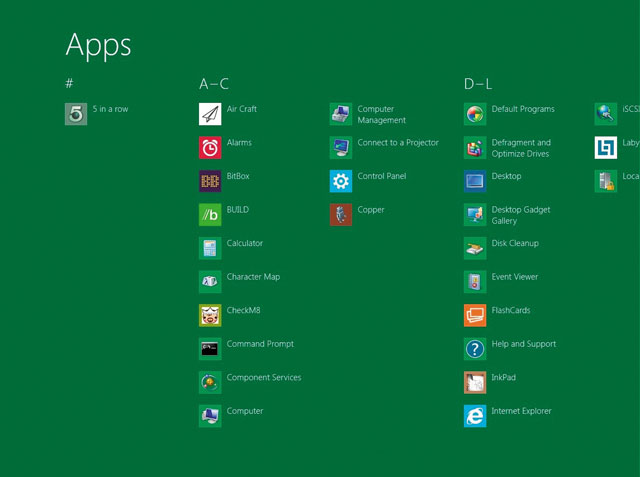Select the 'Calculator' label
Screen dimensions: 640x477
point(245,243)
